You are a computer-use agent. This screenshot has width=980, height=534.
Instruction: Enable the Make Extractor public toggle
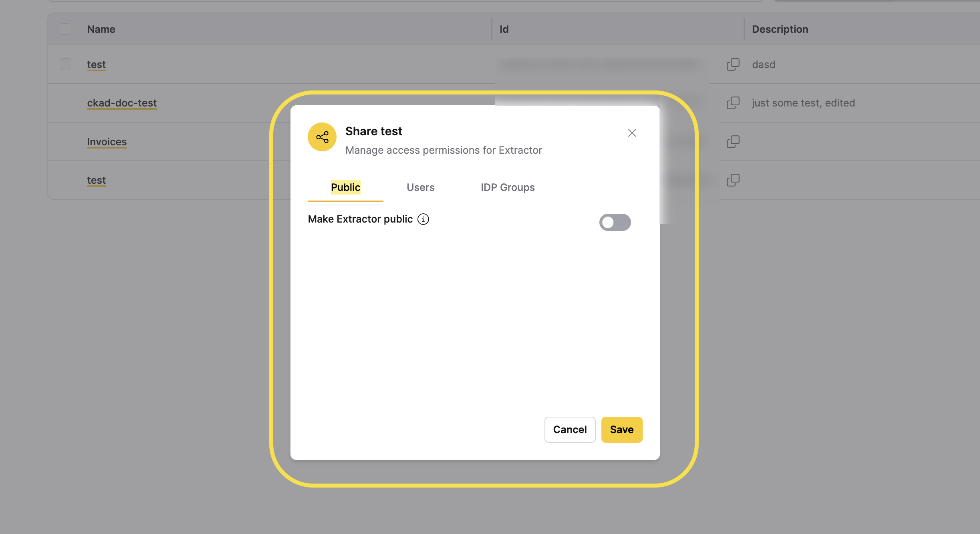click(x=615, y=222)
